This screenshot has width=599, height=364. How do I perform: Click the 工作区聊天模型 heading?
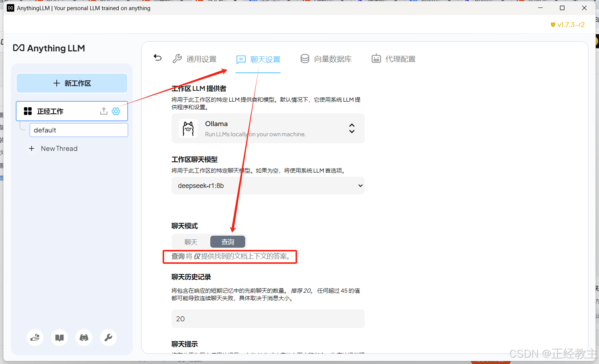click(195, 159)
